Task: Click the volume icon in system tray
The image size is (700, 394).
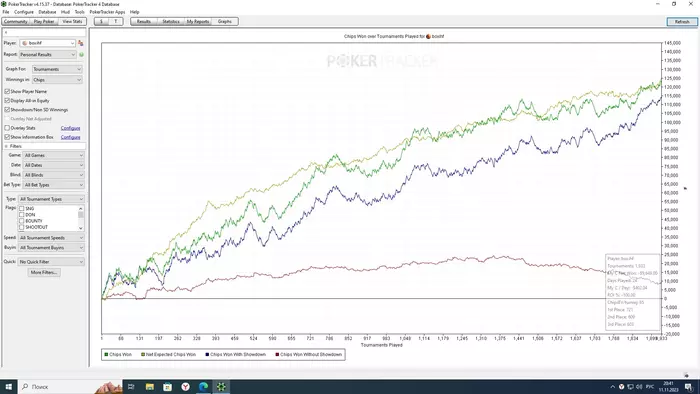Action: [x=639, y=386]
